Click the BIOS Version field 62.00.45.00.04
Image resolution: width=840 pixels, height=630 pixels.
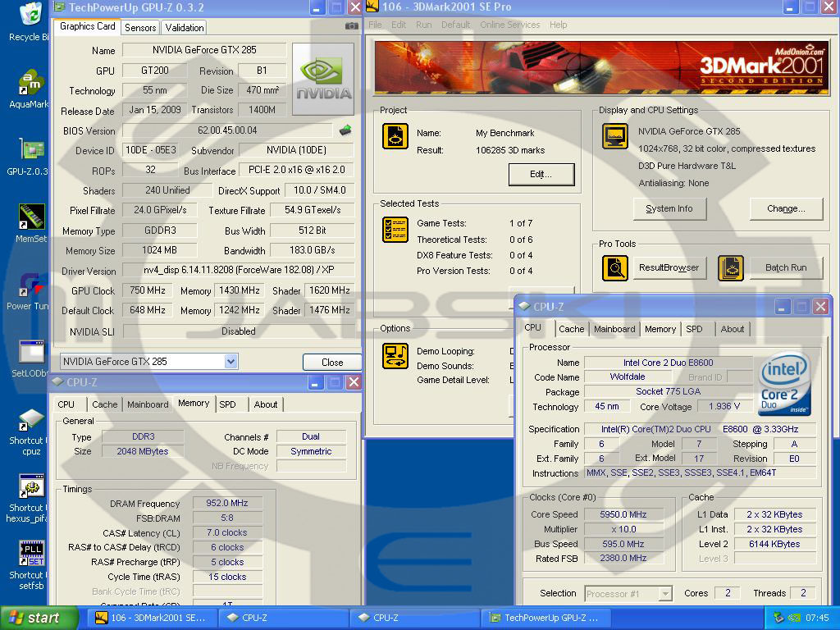coord(227,130)
